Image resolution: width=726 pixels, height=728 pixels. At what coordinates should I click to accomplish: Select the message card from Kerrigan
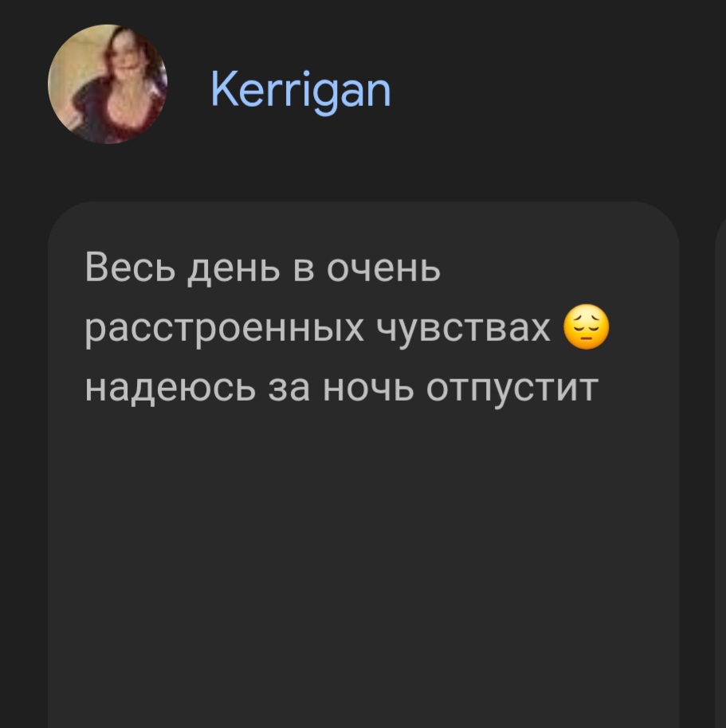(x=363, y=464)
